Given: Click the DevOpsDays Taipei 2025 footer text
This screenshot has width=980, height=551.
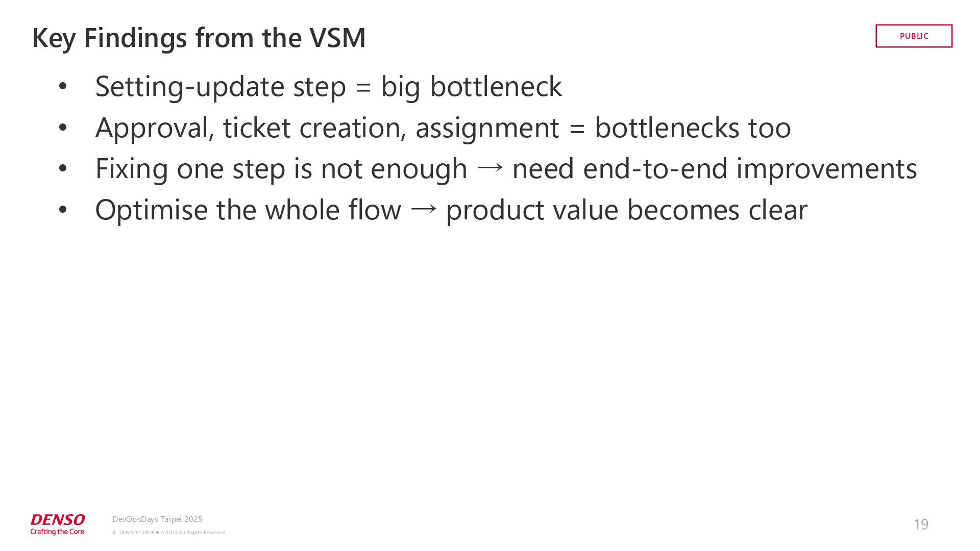Looking at the screenshot, I should click(x=157, y=519).
